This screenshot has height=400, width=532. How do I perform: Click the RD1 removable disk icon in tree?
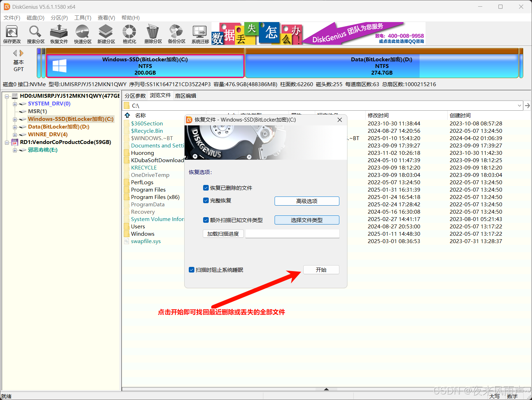coord(15,142)
